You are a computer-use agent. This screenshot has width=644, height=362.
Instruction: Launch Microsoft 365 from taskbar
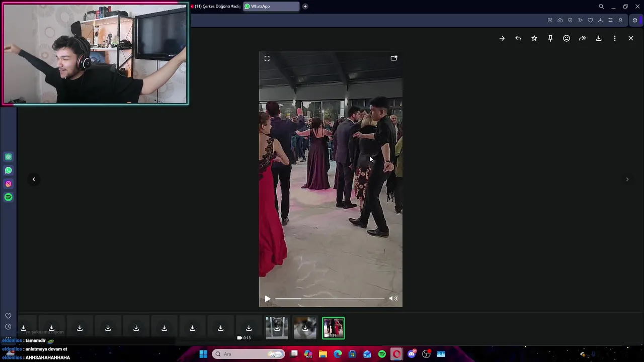308,354
